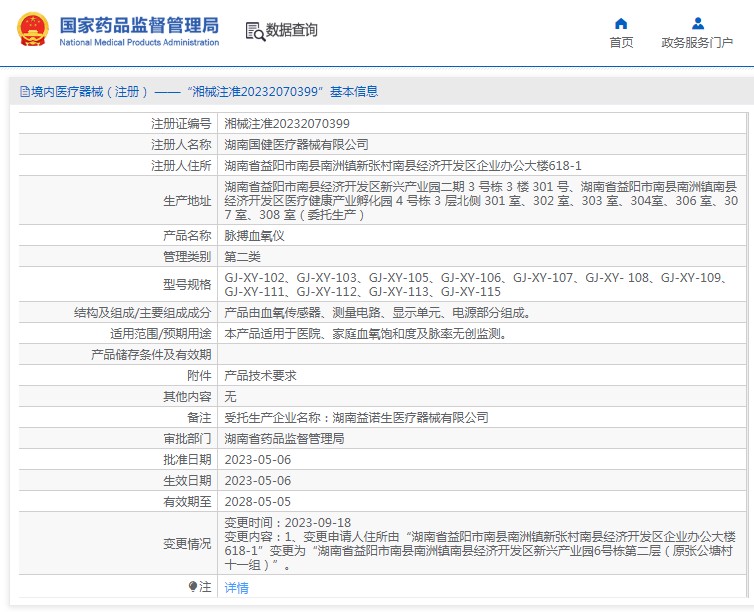
Task: Click the 型号规格 row label
Action: pyautogui.click(x=187, y=285)
